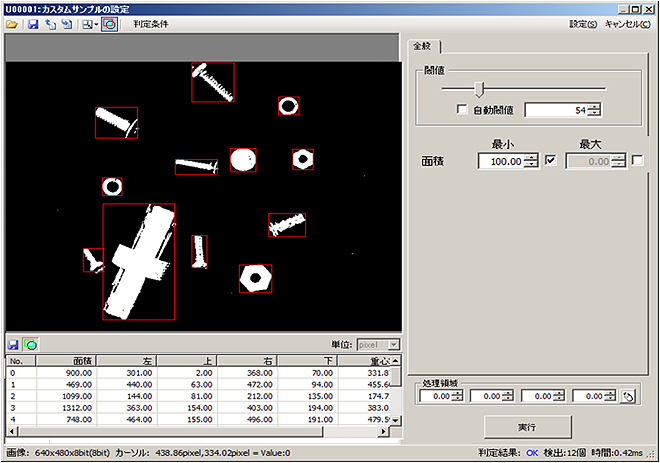Uncheck the 面積 最小 checkbox
The image size is (660, 463).
[550, 160]
